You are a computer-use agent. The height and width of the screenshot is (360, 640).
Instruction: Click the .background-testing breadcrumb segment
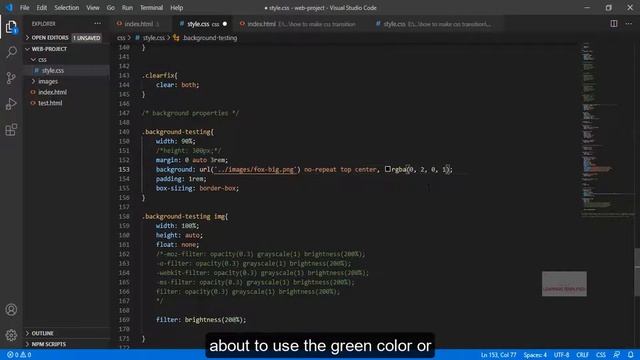205,38
